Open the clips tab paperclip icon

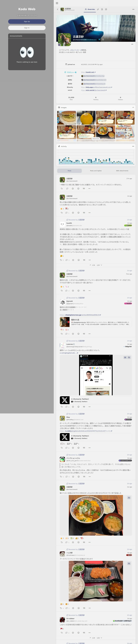pyautogui.click(x=98, y=9)
